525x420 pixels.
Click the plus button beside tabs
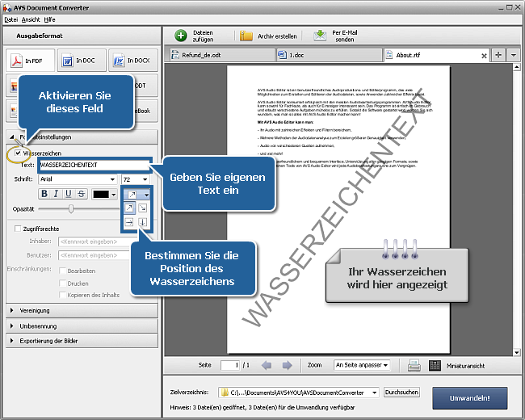pyautogui.click(x=498, y=55)
